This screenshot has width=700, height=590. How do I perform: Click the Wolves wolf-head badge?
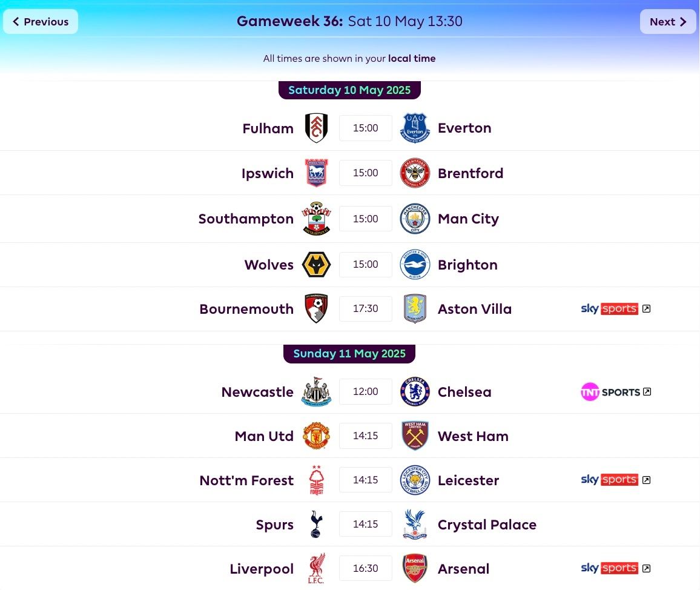point(316,264)
